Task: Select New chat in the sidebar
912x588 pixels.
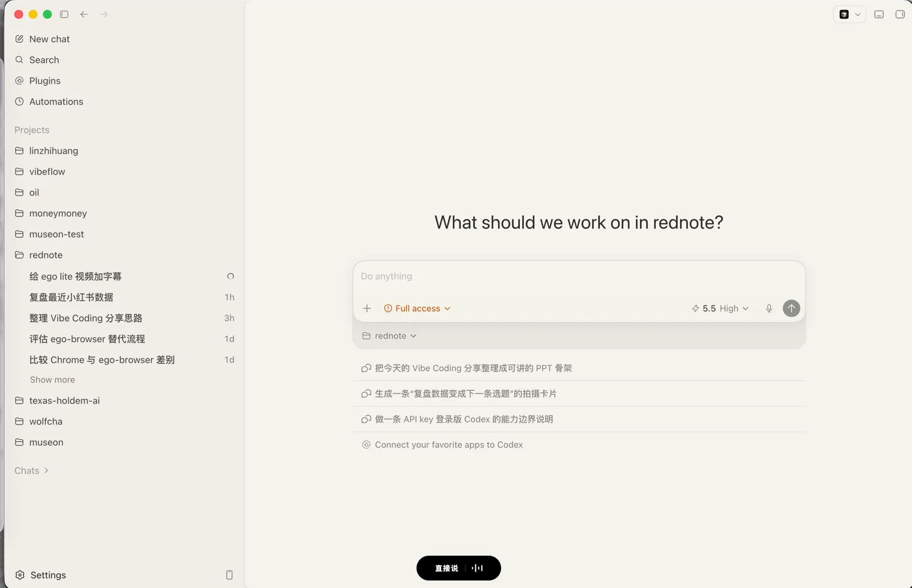Action: (124, 39)
